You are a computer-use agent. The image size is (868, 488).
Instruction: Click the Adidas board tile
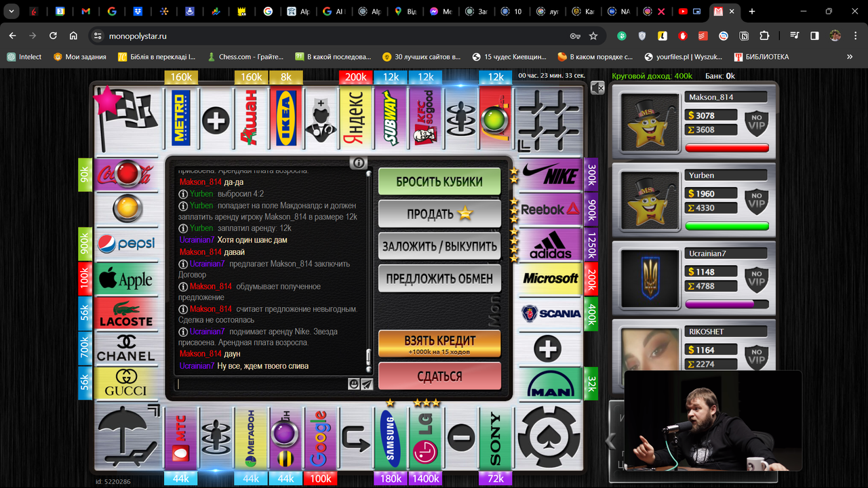[x=551, y=244]
